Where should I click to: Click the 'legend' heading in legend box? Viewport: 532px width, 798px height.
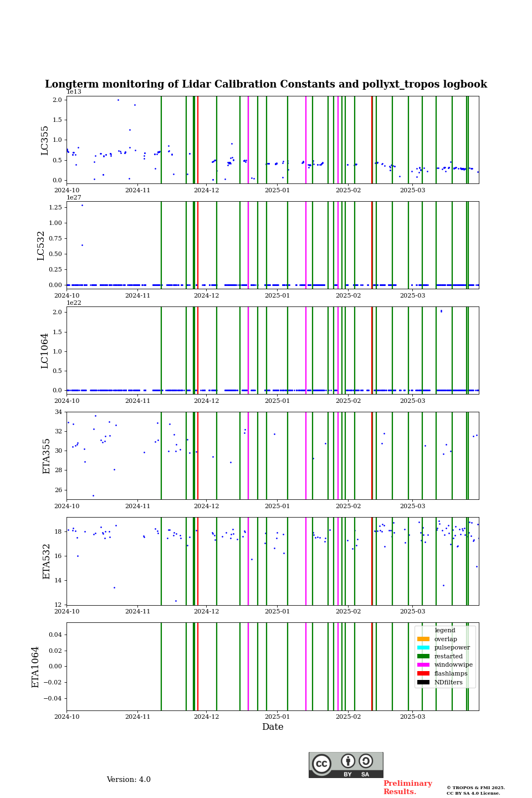[x=445, y=630]
